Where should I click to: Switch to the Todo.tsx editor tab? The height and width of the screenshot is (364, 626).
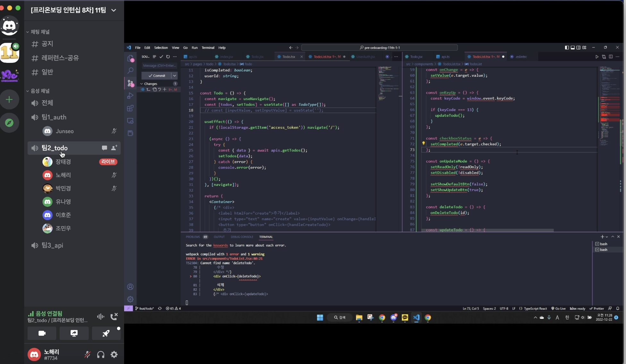pos(288,56)
